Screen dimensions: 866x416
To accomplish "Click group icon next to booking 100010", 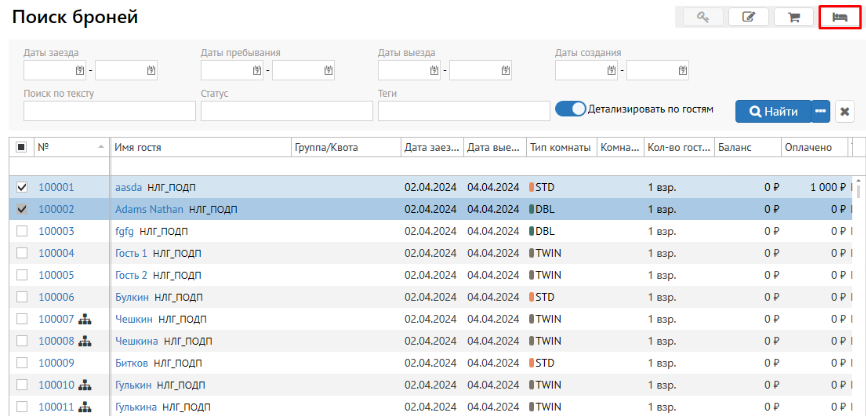I will pyautogui.click(x=85, y=385).
